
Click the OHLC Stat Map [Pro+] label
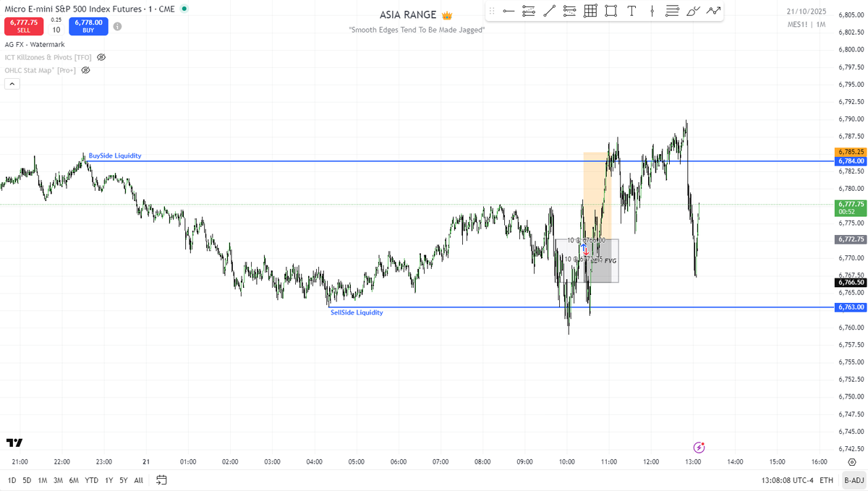point(41,70)
